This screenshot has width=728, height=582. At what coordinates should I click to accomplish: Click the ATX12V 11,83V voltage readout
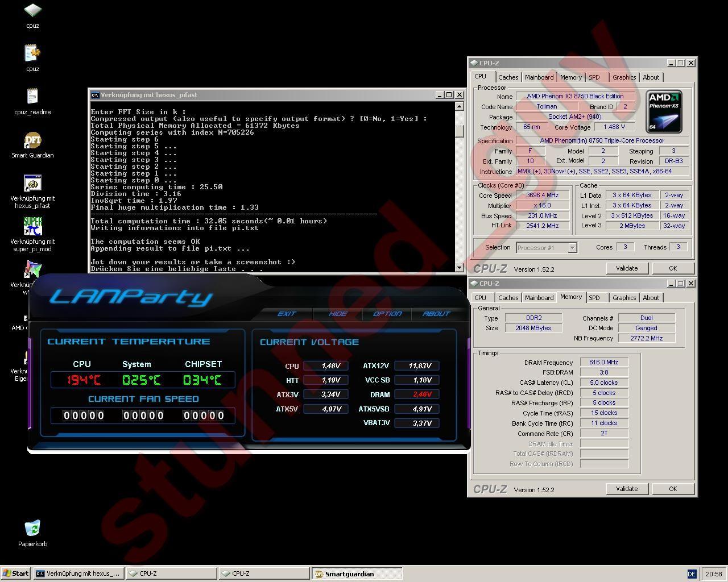pos(417,366)
